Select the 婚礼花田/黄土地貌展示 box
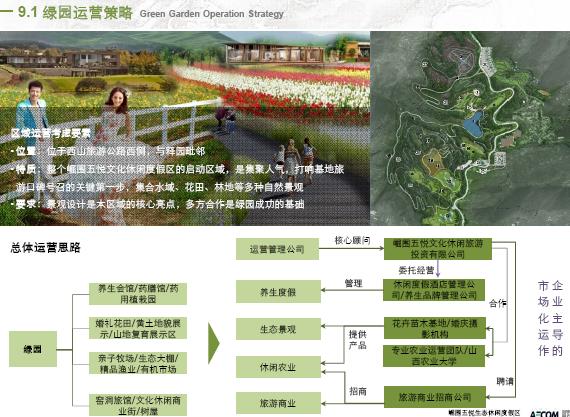This screenshot has height=417, width=570. point(138,328)
